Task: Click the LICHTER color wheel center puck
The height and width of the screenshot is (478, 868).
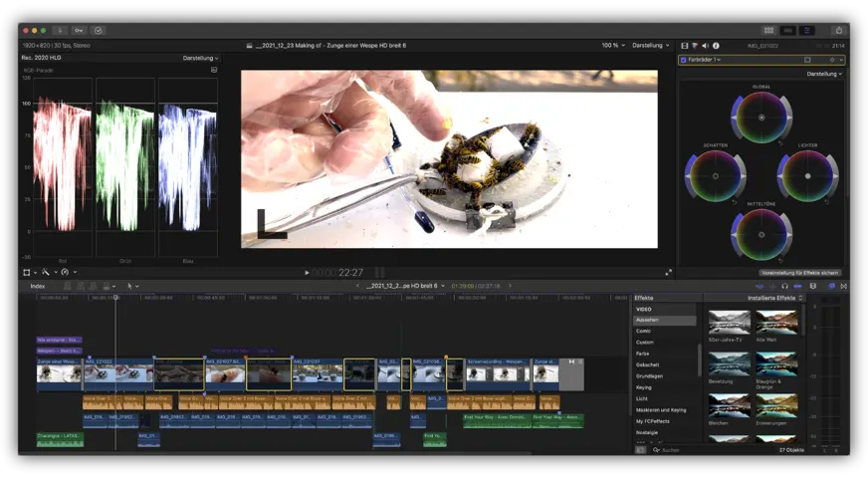Action: coord(807,176)
